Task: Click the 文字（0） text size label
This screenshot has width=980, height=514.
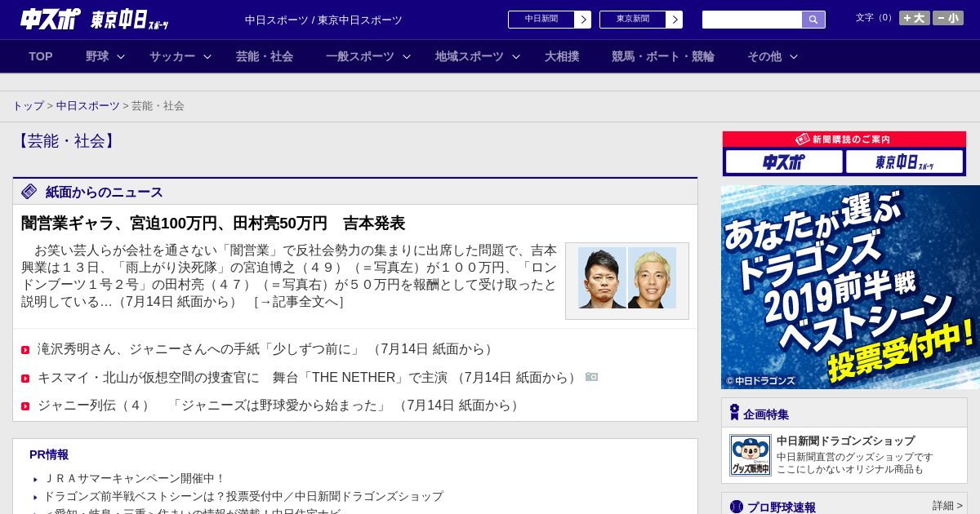Action: coord(875,18)
